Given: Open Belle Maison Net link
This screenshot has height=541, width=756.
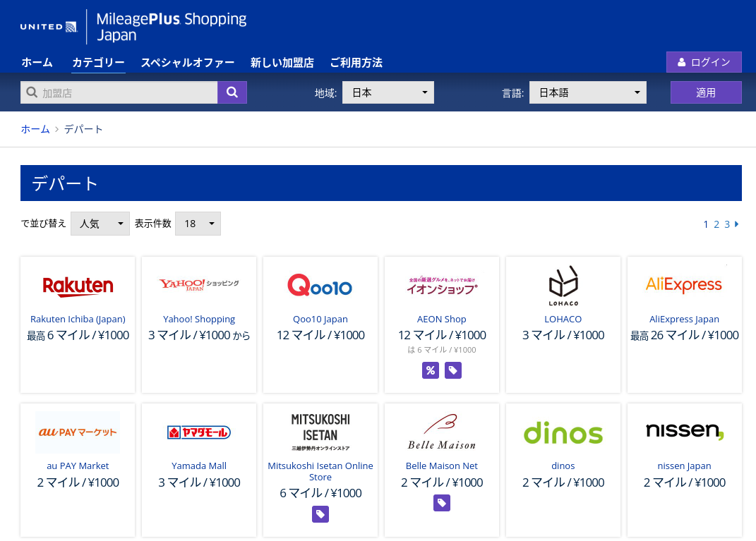Looking at the screenshot, I should (442, 466).
